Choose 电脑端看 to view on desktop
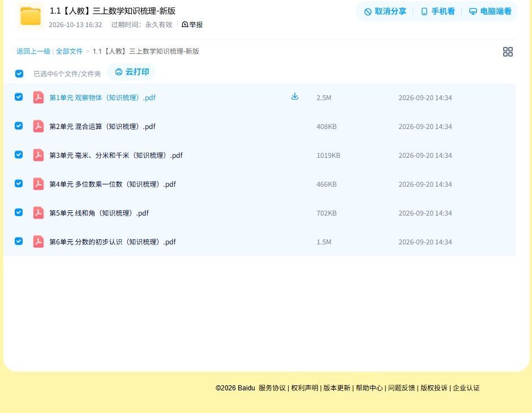This screenshot has height=413, width=532. coord(490,11)
